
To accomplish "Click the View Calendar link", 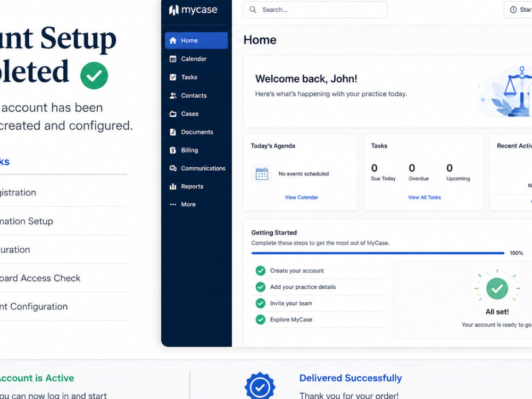I will pos(302,197).
